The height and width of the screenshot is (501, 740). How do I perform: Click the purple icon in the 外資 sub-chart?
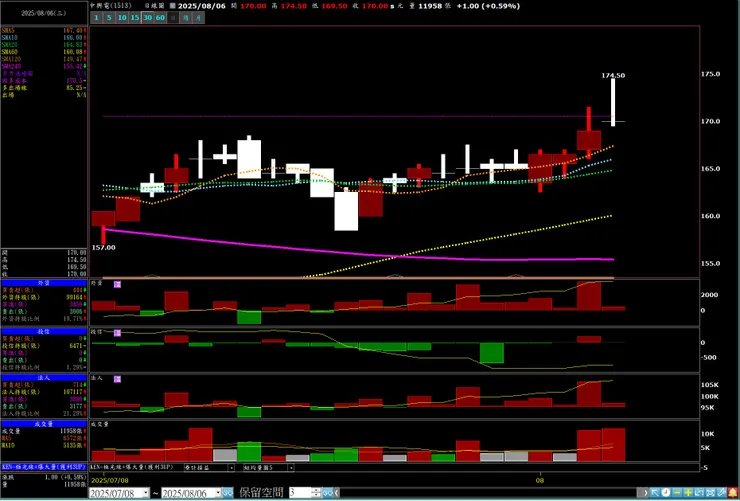pyautogui.click(x=118, y=284)
